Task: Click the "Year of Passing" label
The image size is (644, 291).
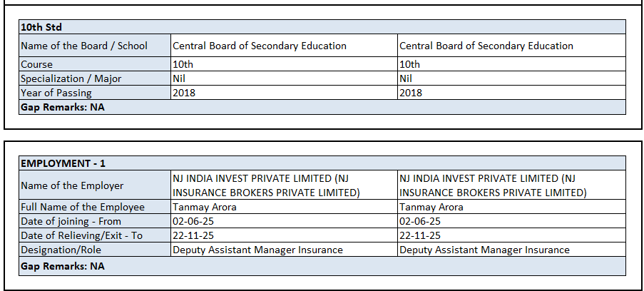Action: point(56,93)
